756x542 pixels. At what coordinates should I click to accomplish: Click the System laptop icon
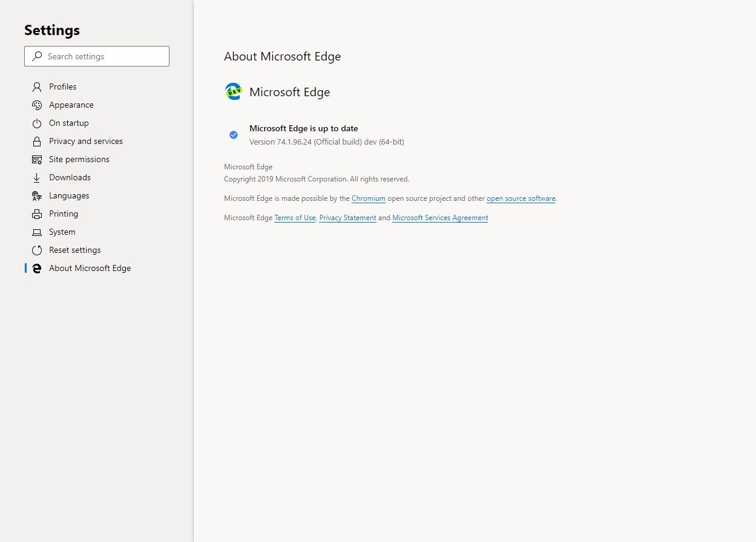tap(37, 232)
